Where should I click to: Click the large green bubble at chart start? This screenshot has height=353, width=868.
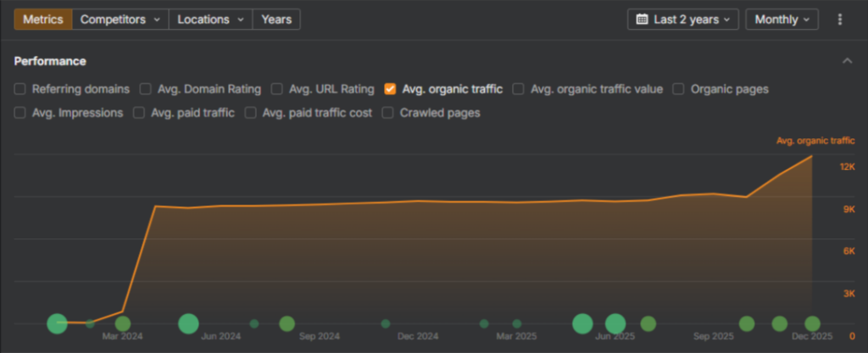[57, 323]
